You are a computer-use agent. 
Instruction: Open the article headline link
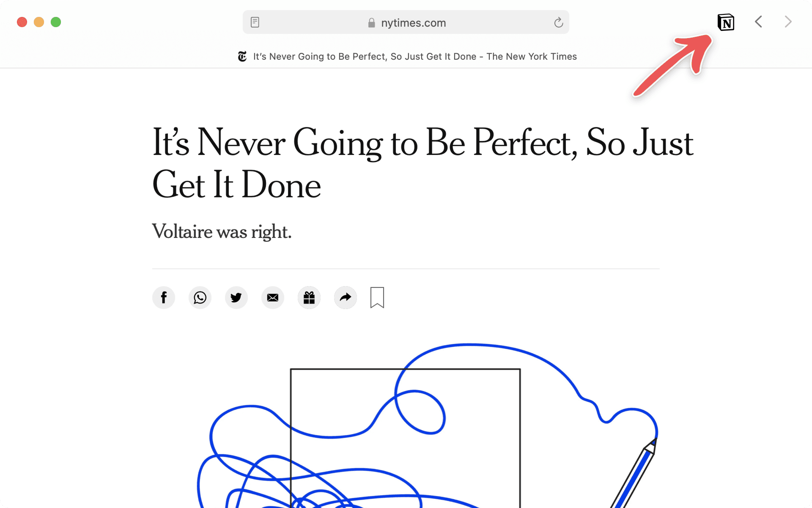pos(423,163)
